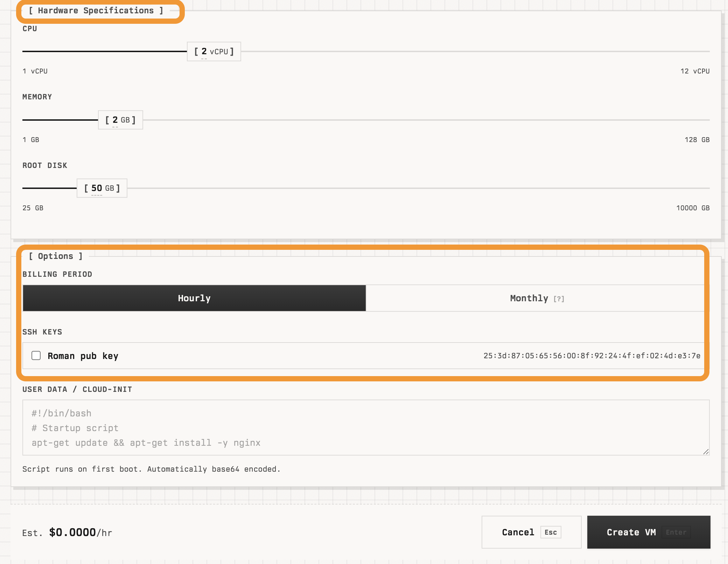This screenshot has width=728, height=564.
Task: Select Hourly billing period
Action: pos(194,298)
